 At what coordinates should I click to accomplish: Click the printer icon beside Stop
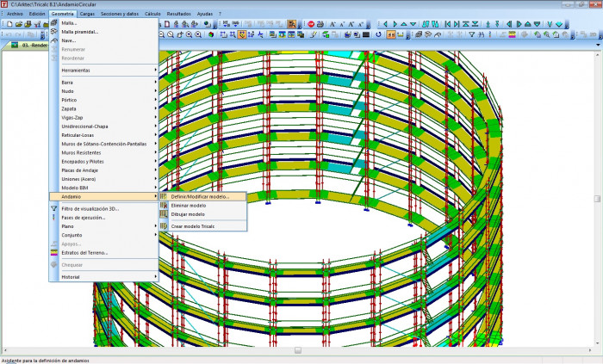pyautogui.click(x=320, y=24)
